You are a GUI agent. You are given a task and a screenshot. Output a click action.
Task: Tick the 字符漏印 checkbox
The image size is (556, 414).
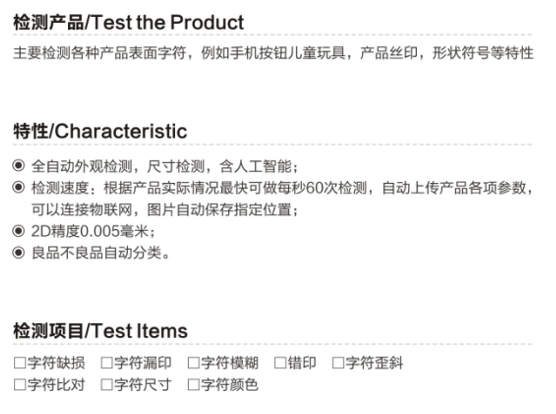[107, 363]
